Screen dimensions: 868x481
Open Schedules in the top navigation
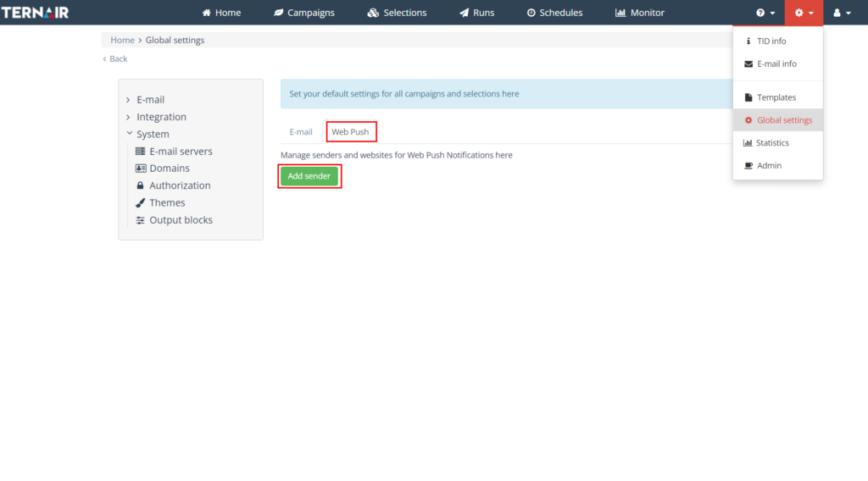tap(554, 13)
